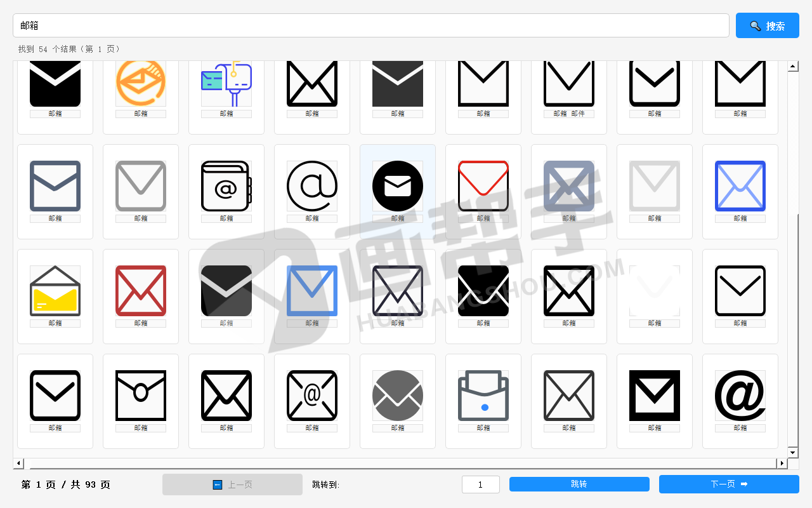The width and height of the screenshot is (812, 508).
Task: Select the yellow open envelope icon
Action: point(55,291)
